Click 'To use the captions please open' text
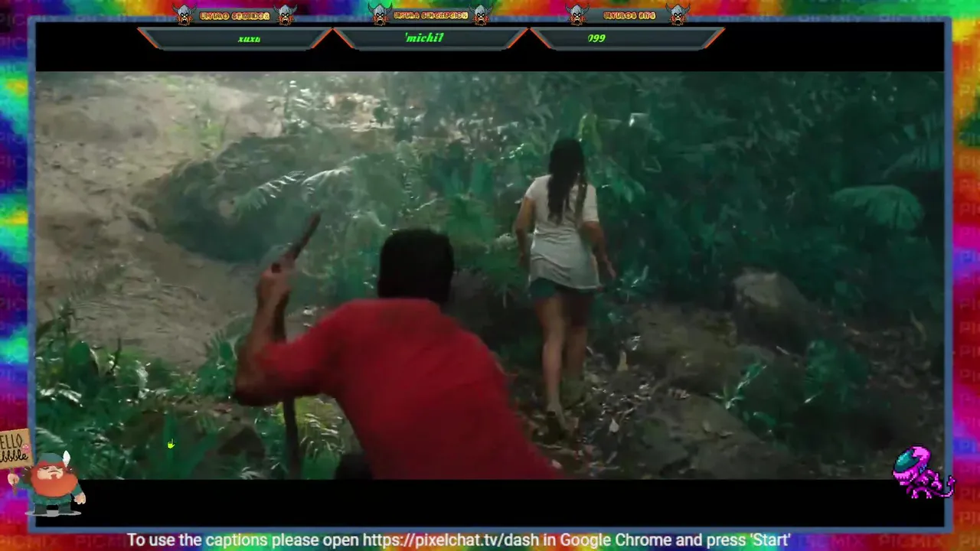This screenshot has width=980, height=551. [x=243, y=540]
